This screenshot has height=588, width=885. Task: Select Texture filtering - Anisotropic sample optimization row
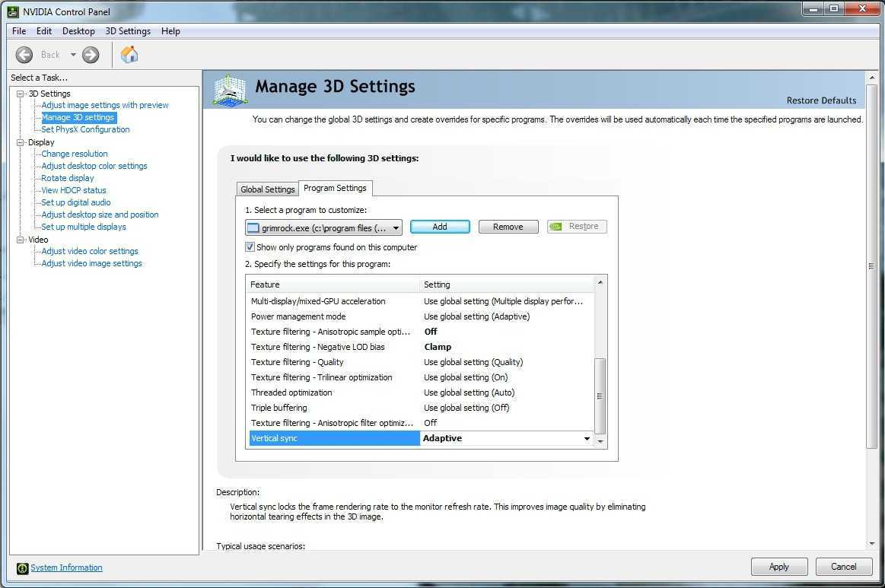click(421, 332)
